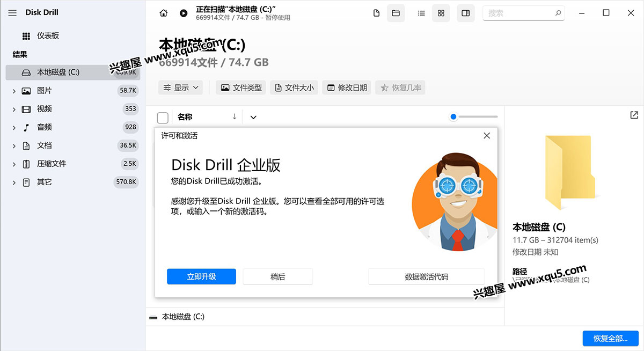
Task: Click 稍后 button in dialog
Action: pos(277,276)
